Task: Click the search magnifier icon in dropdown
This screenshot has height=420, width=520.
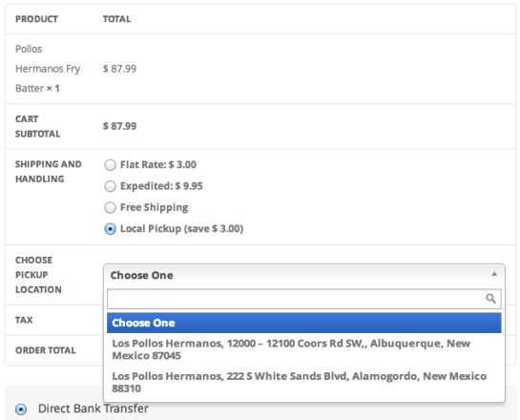Action: tap(490, 299)
